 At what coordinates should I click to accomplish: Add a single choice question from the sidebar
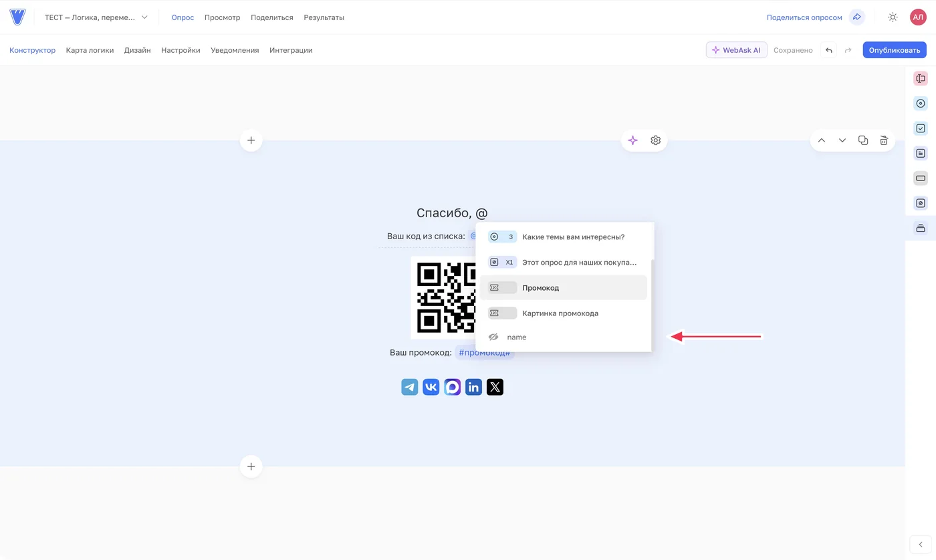(921, 104)
